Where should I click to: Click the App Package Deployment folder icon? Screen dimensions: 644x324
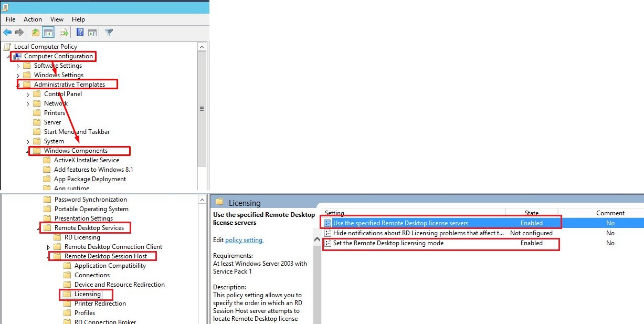[x=47, y=179]
